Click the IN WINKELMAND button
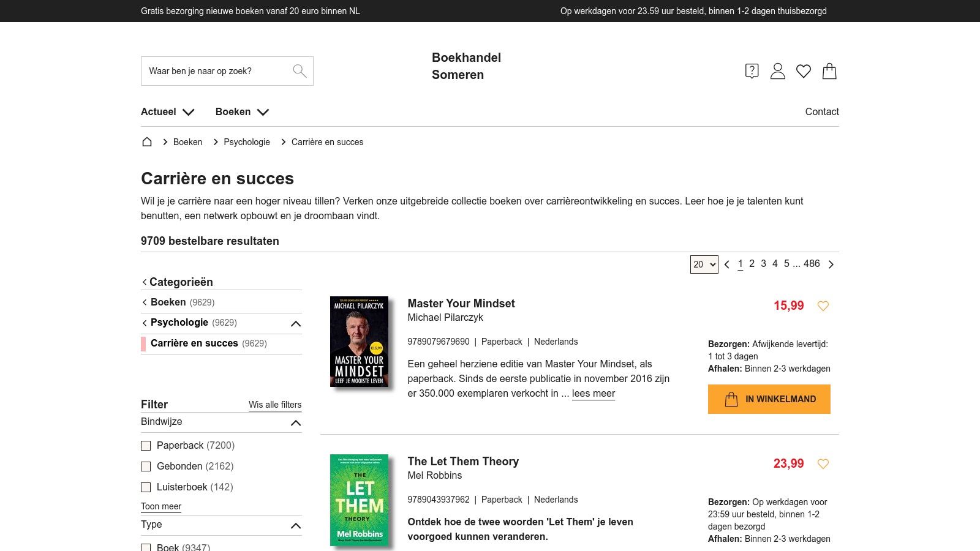 pyautogui.click(x=769, y=399)
